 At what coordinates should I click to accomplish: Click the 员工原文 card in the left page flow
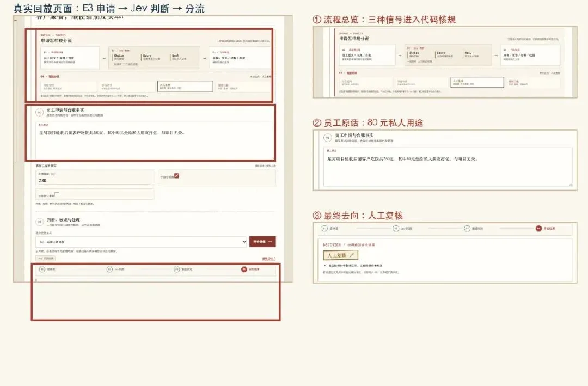(70, 58)
